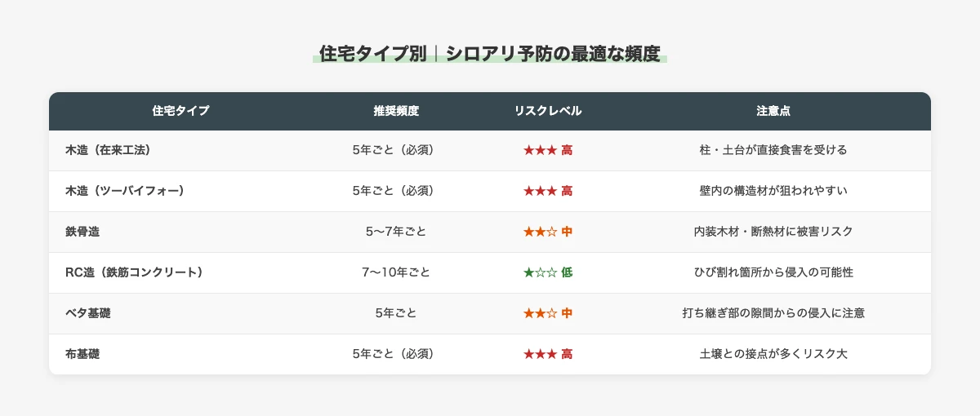980x416 pixels.
Task: Click the table title about シロアリ予防
Action: (x=490, y=54)
